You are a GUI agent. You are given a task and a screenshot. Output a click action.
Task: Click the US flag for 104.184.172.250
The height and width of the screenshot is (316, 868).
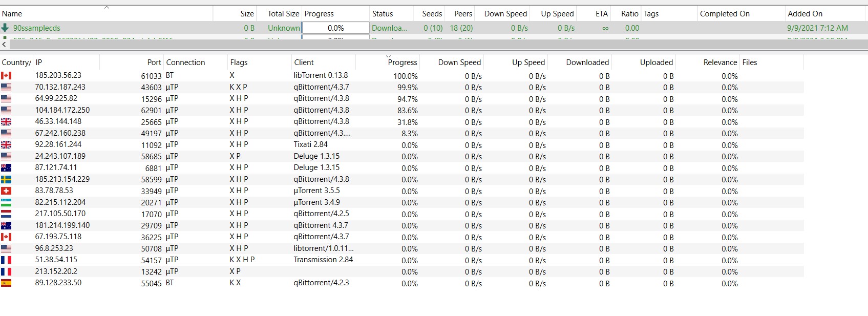(x=6, y=110)
